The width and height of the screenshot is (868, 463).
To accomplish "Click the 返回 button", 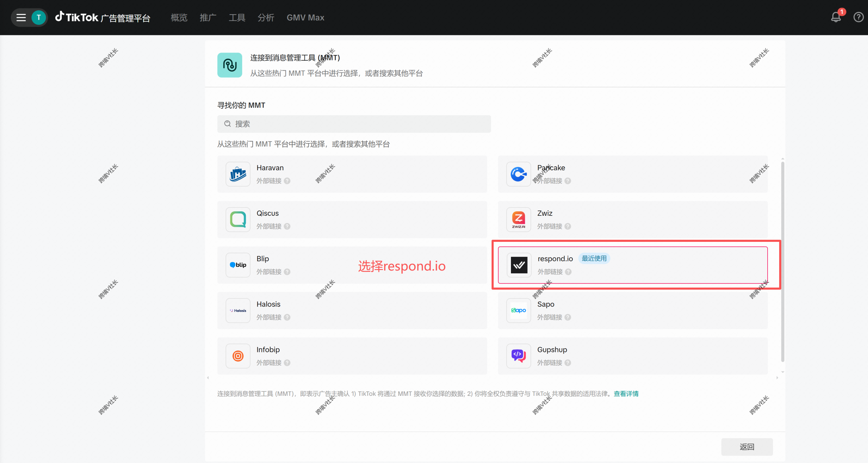I will 747,447.
